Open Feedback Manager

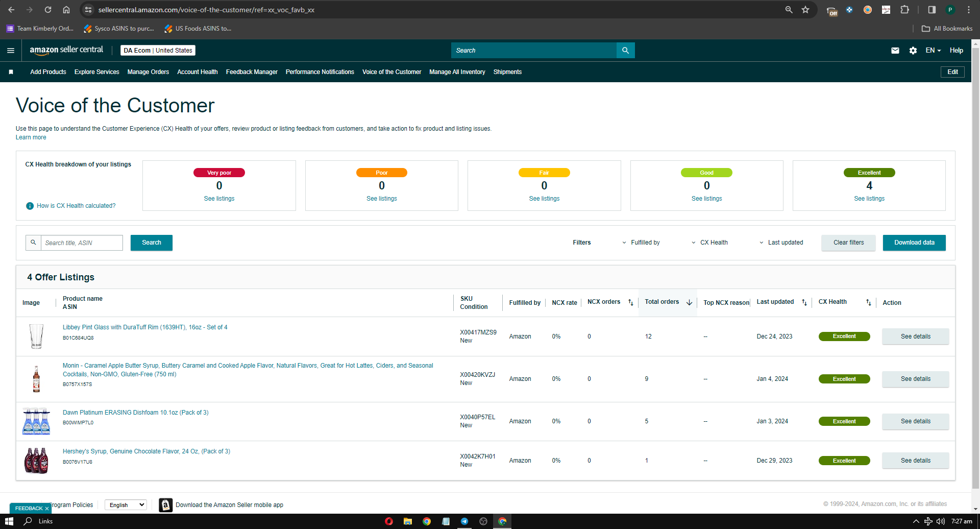click(252, 72)
